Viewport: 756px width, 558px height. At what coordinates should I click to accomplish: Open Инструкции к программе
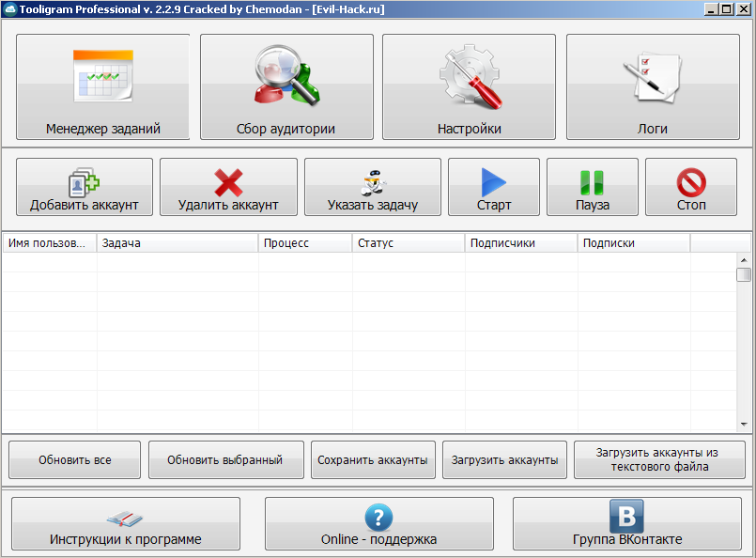125,523
